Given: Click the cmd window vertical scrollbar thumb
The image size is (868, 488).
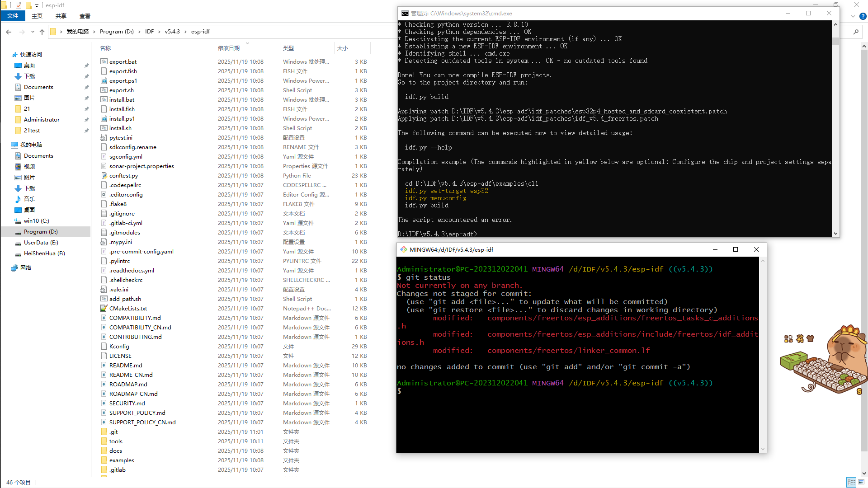Looking at the screenshot, I should coord(835,42).
